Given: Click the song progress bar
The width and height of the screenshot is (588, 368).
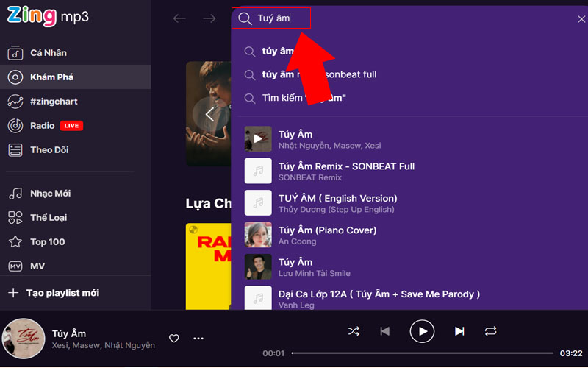Looking at the screenshot, I should tap(422, 353).
